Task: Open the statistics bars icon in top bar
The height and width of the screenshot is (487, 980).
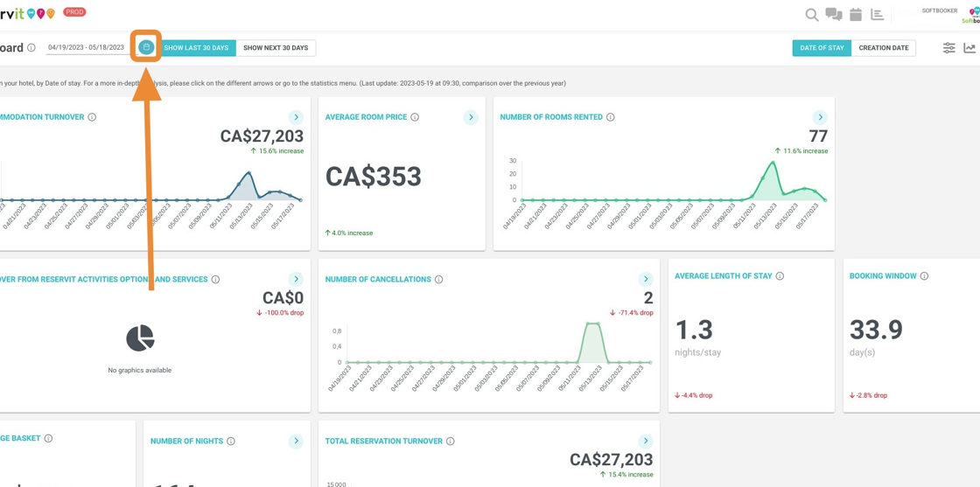Action: coord(877,15)
